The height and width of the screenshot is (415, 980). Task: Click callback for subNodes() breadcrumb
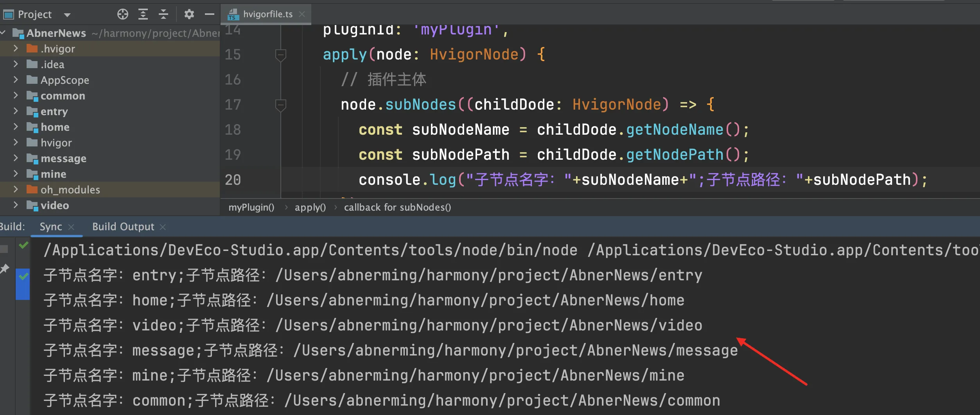point(397,207)
